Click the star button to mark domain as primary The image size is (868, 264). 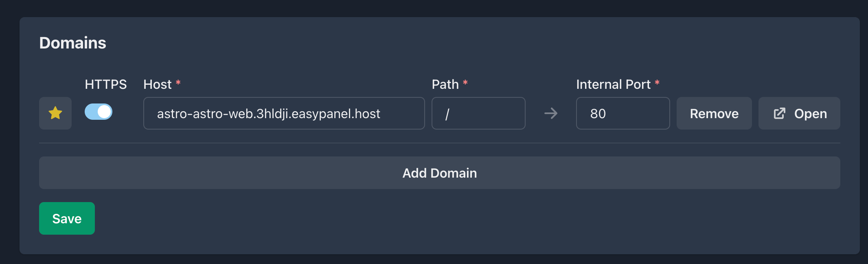pyautogui.click(x=55, y=113)
